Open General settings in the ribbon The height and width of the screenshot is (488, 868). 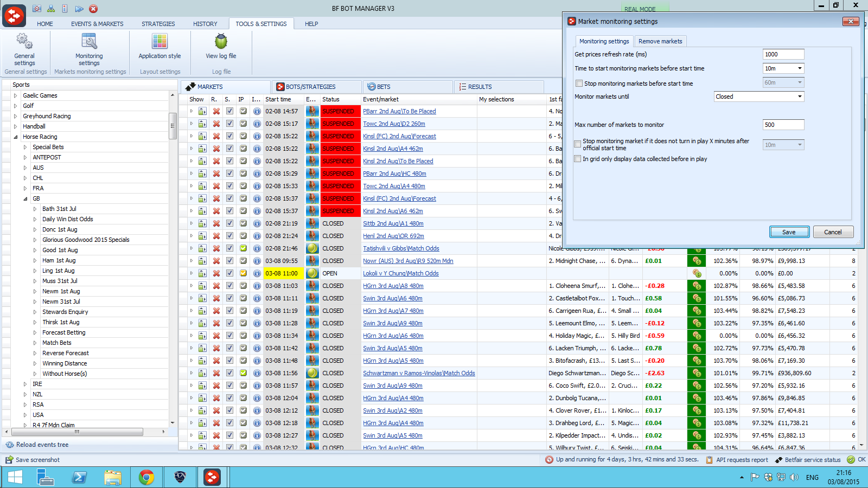[24, 49]
